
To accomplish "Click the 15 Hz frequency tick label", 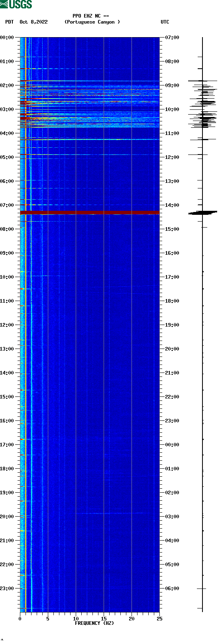I will click(x=104, y=619).
